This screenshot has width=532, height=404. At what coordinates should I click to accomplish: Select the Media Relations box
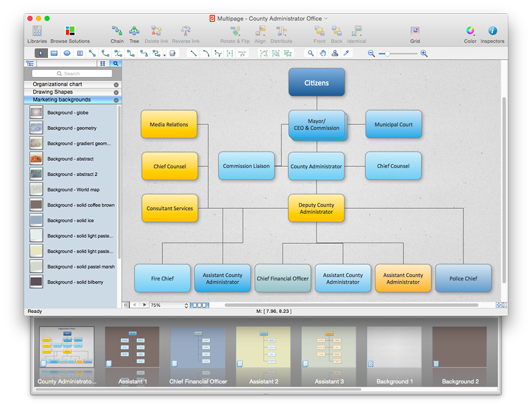tap(169, 124)
